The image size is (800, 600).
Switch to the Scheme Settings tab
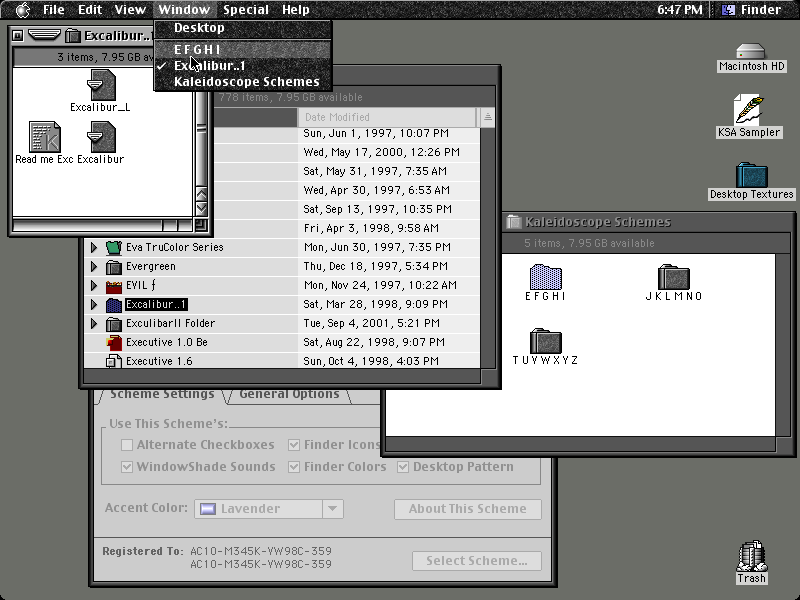coord(162,394)
